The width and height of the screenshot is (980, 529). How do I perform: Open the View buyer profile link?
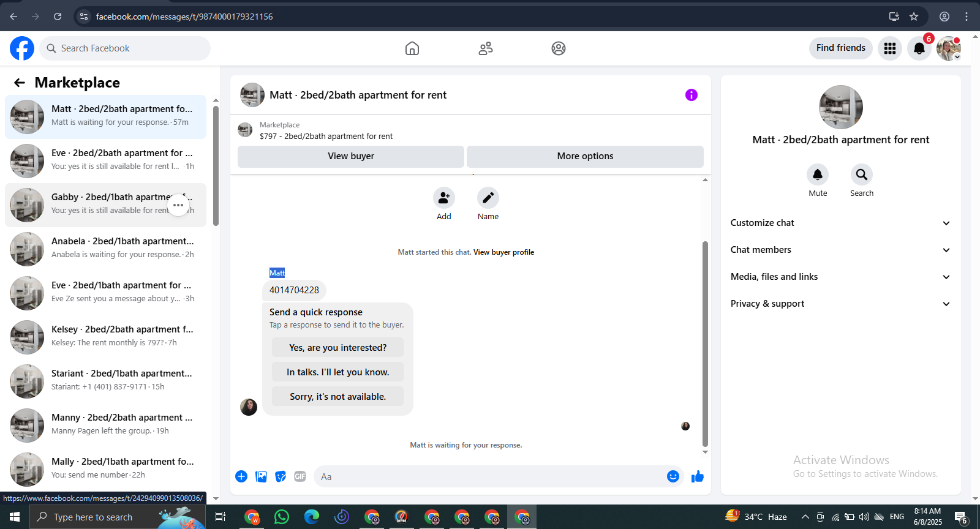point(503,252)
